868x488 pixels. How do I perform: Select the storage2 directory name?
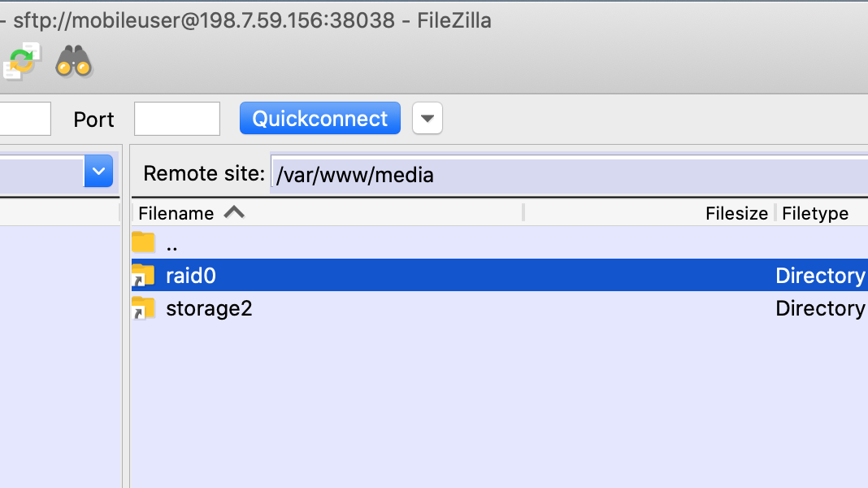(209, 308)
